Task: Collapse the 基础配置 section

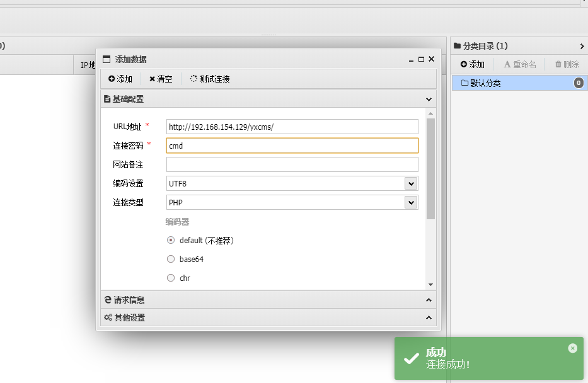Action: pos(429,100)
